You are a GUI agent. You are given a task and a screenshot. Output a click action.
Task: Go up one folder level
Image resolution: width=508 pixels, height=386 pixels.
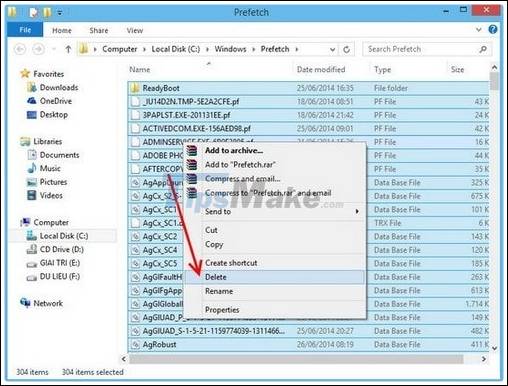click(68, 49)
